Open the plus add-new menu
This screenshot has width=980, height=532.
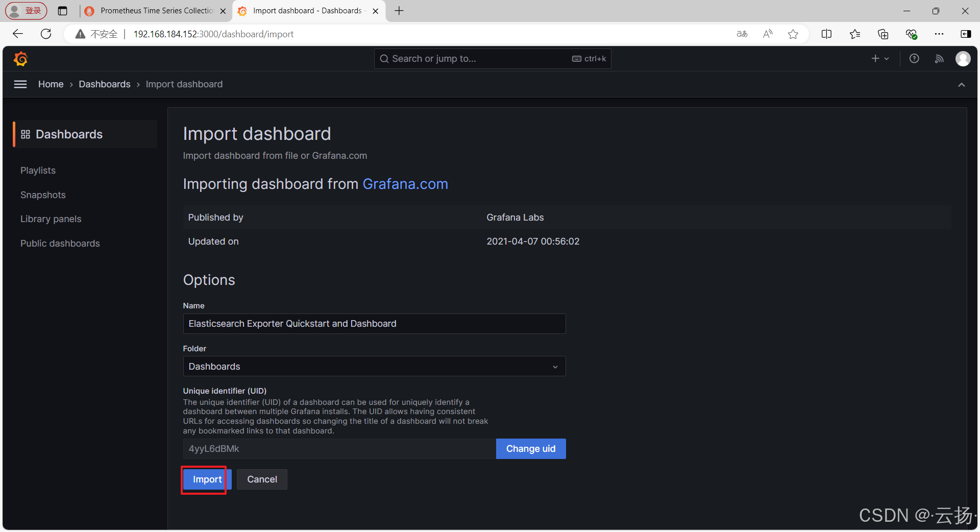[x=880, y=59]
